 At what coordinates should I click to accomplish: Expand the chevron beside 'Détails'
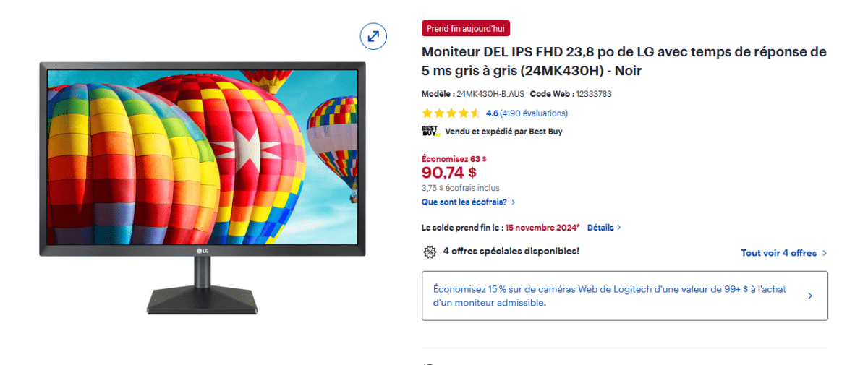(618, 227)
